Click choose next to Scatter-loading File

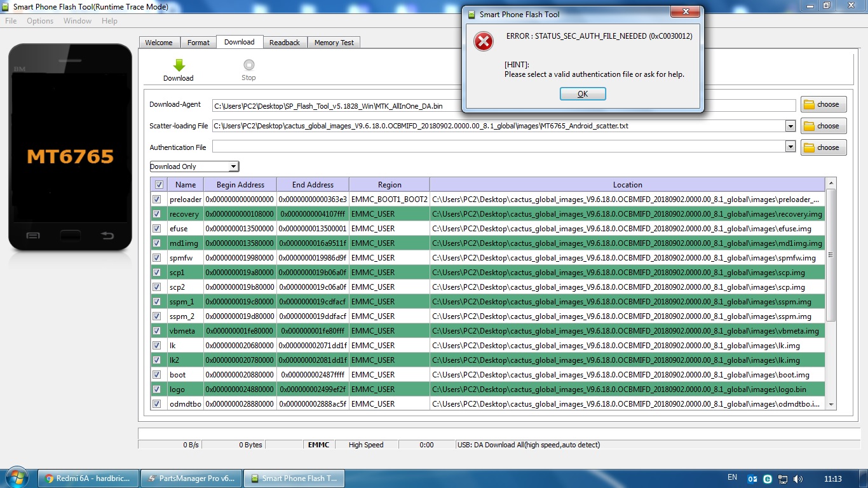click(x=824, y=126)
